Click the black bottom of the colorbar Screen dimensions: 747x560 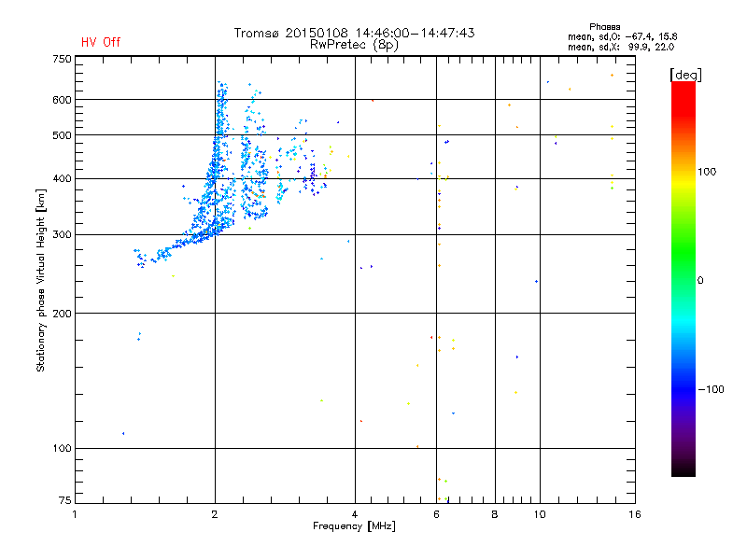point(684,469)
